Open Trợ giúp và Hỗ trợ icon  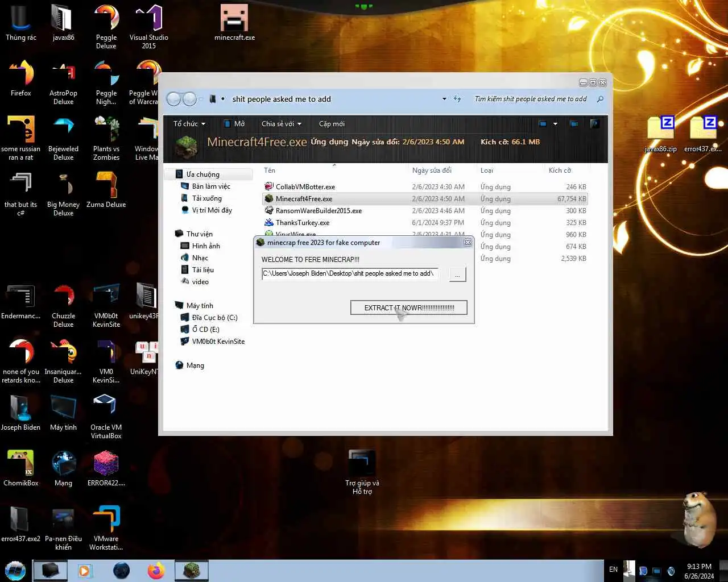[x=362, y=472]
